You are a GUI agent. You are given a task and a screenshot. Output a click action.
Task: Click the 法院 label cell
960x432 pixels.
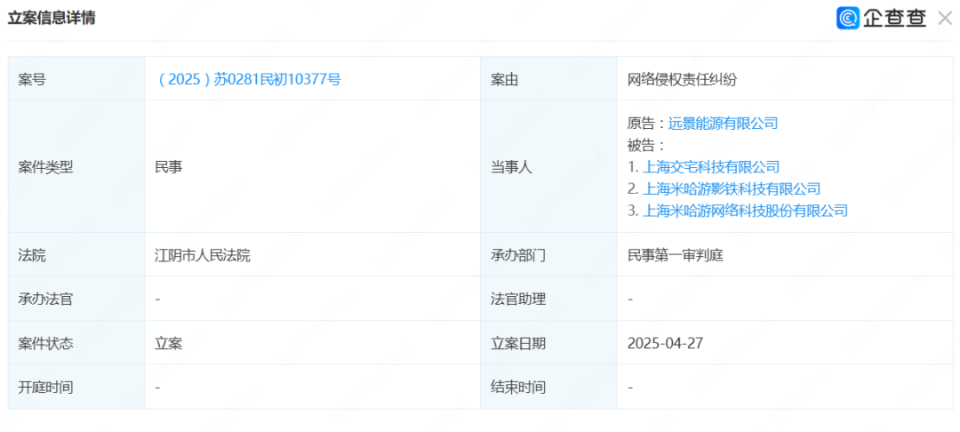tap(77, 255)
